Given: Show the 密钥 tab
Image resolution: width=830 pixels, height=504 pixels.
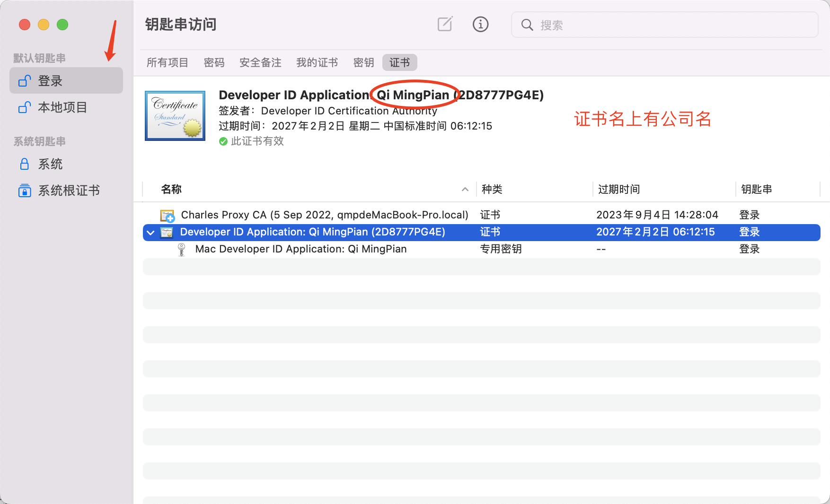Looking at the screenshot, I should [363, 62].
